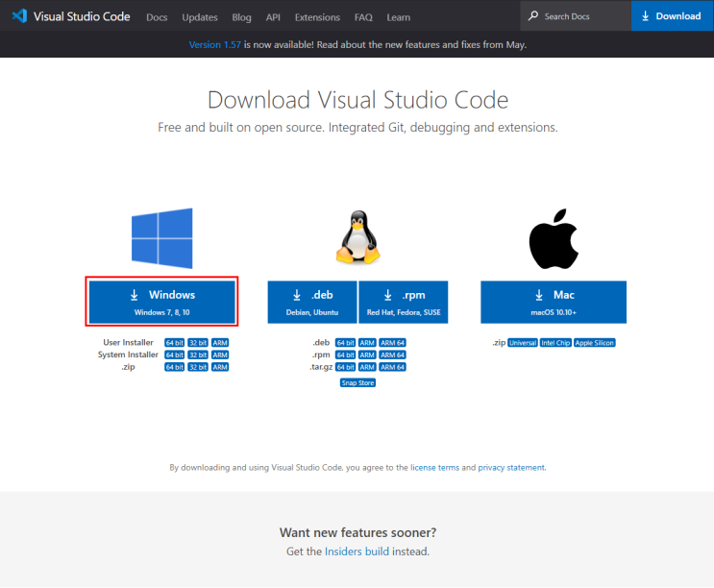Open the Docs menu item

click(x=157, y=17)
